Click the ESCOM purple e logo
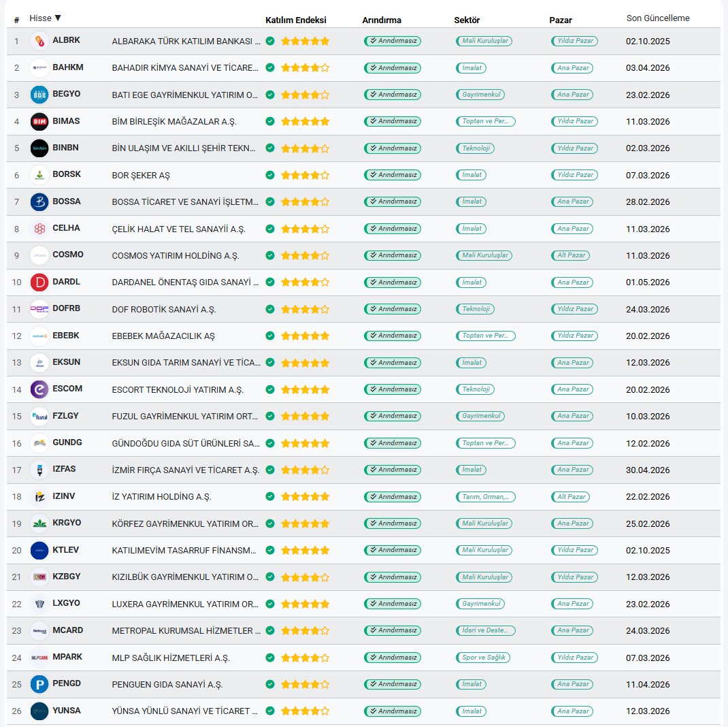This screenshot has width=728, height=727. click(x=39, y=389)
